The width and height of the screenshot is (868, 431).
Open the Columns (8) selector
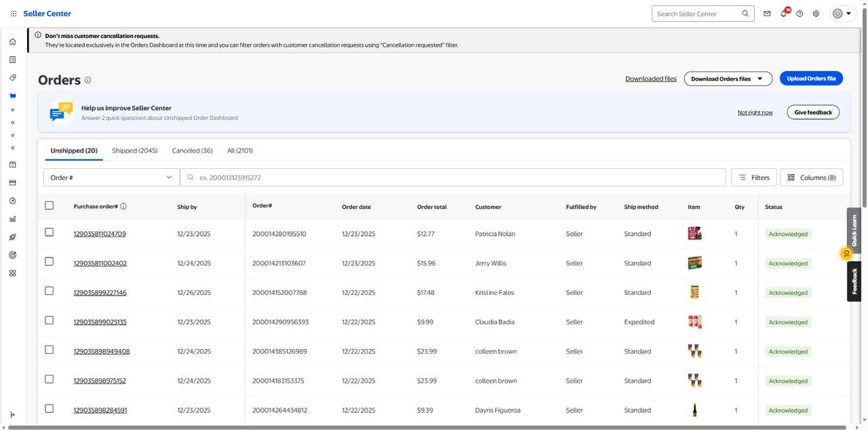811,178
